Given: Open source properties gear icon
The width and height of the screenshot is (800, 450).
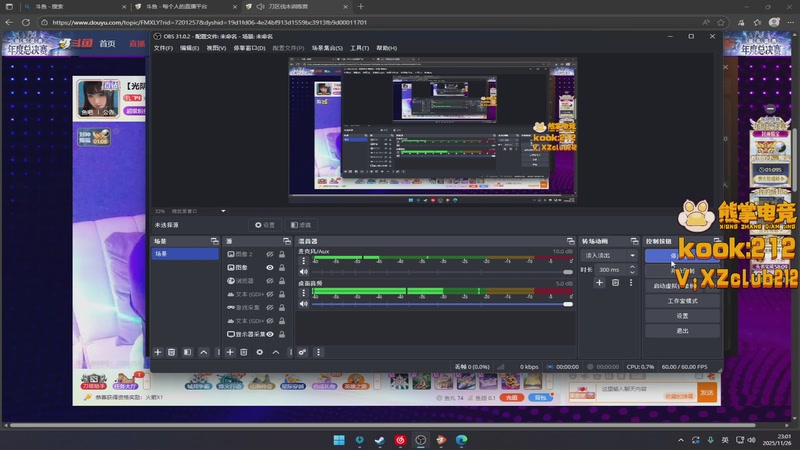Looking at the screenshot, I should pos(260,352).
